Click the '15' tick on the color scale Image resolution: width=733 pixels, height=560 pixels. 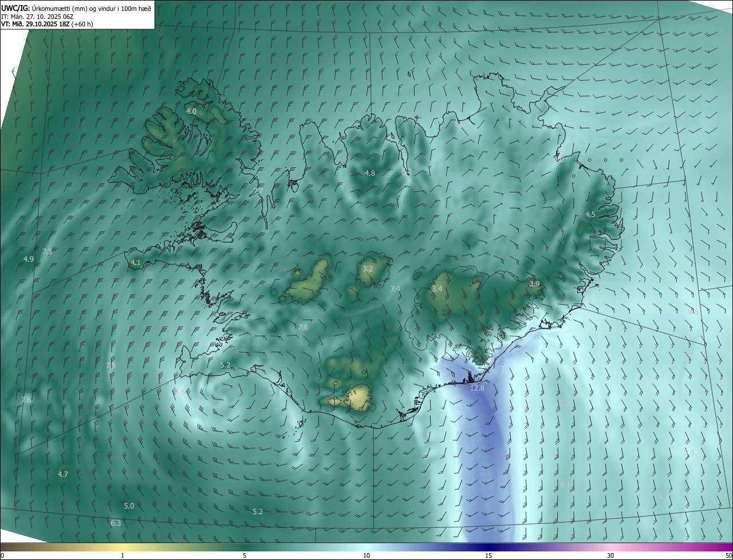point(488,555)
